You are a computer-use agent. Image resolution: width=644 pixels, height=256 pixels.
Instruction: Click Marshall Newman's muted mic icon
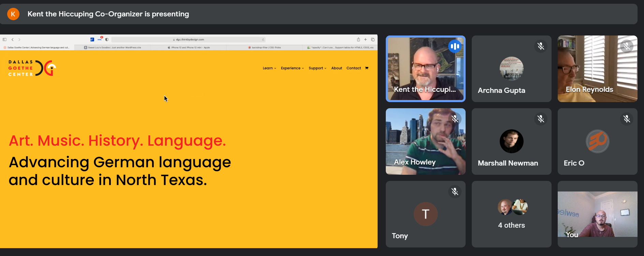click(x=541, y=119)
